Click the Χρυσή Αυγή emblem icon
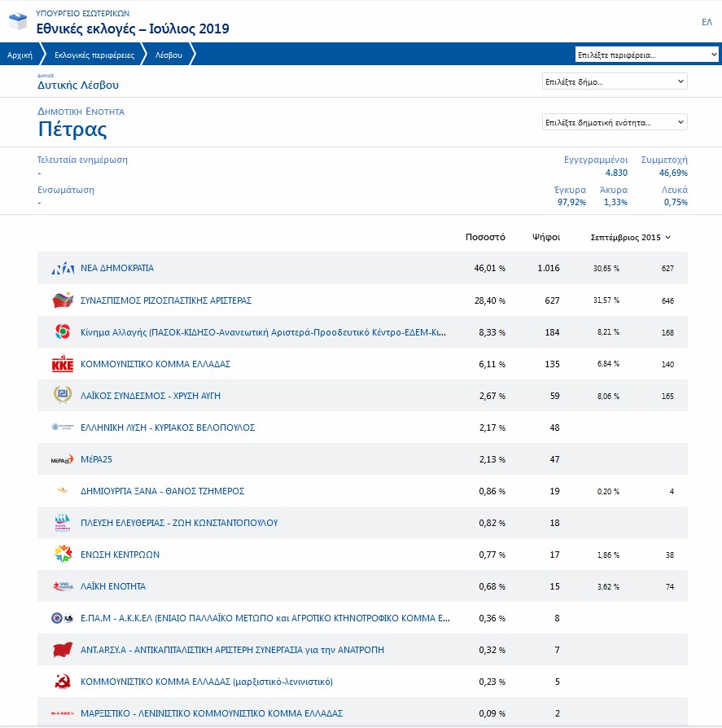The image size is (722, 728). point(63,396)
